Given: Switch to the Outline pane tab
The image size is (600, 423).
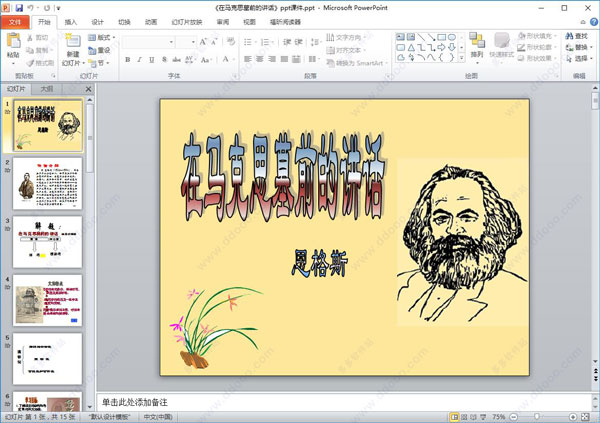Looking at the screenshot, I should 47,89.
